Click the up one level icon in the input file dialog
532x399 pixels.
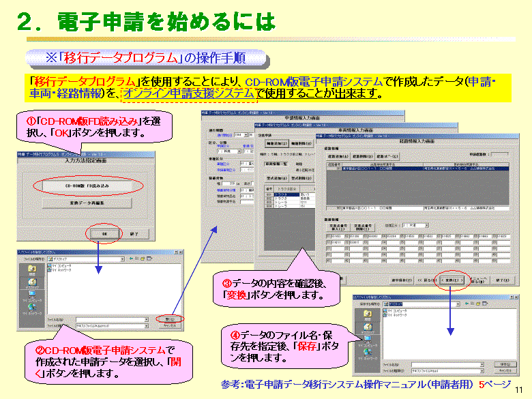[x=136, y=258]
